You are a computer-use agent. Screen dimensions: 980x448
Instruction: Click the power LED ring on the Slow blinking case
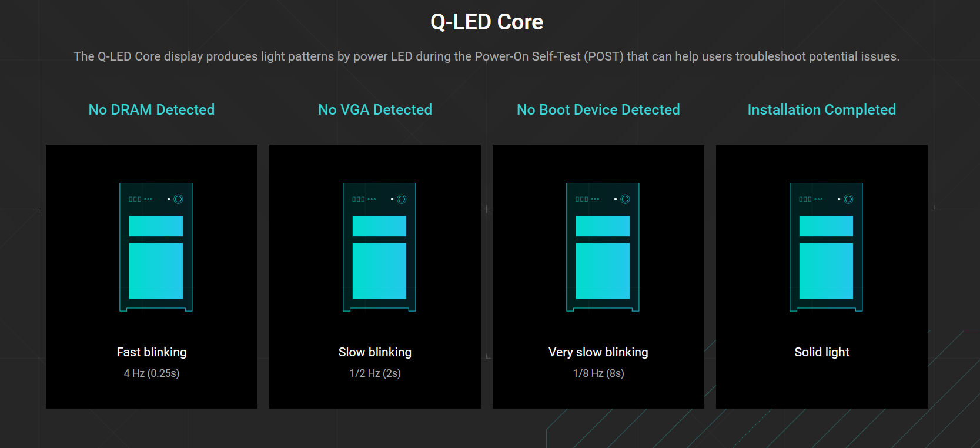pyautogui.click(x=402, y=199)
